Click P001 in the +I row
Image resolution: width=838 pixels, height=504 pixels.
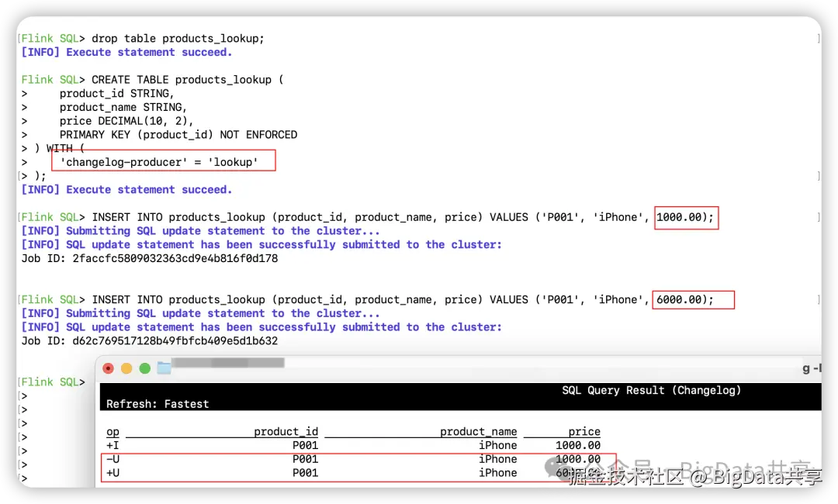coord(305,445)
